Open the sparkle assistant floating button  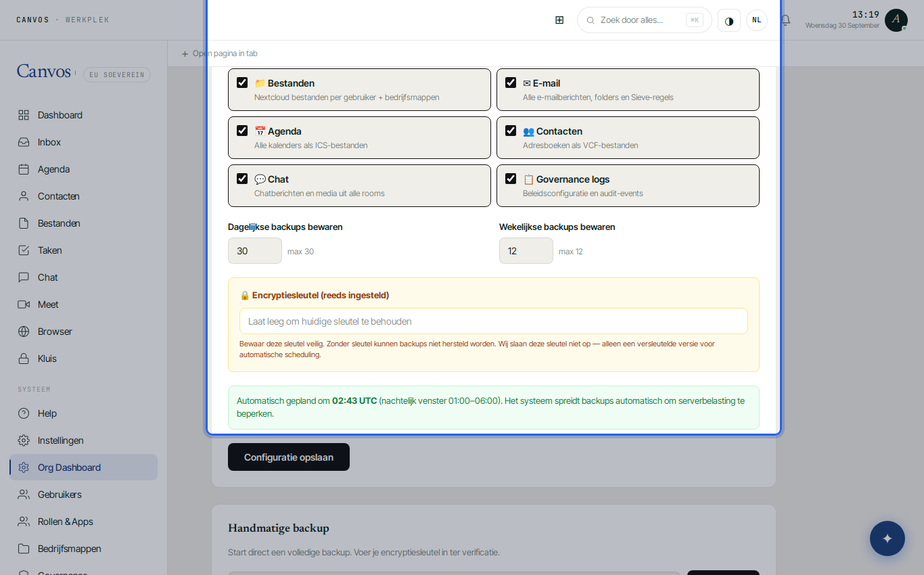point(887,538)
